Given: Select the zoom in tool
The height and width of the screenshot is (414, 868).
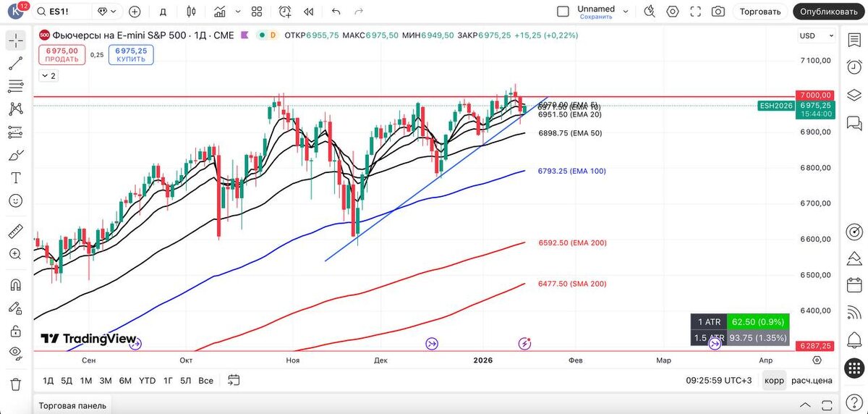Looking at the screenshot, I should pos(15,254).
